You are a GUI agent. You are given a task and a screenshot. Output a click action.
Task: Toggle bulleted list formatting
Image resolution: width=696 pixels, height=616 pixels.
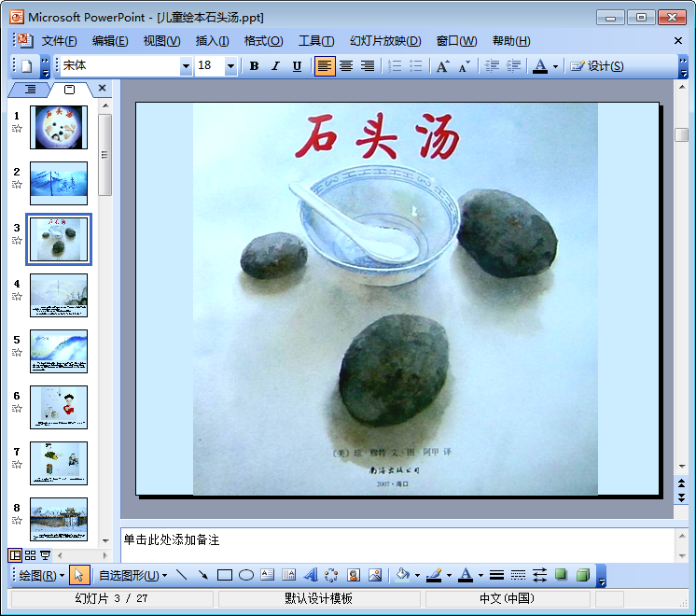tap(416, 66)
